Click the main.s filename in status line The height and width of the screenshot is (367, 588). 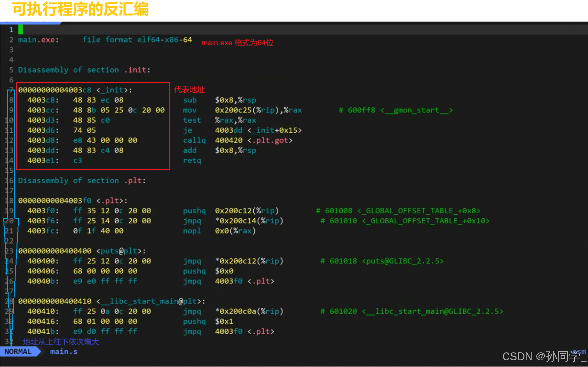pos(64,351)
